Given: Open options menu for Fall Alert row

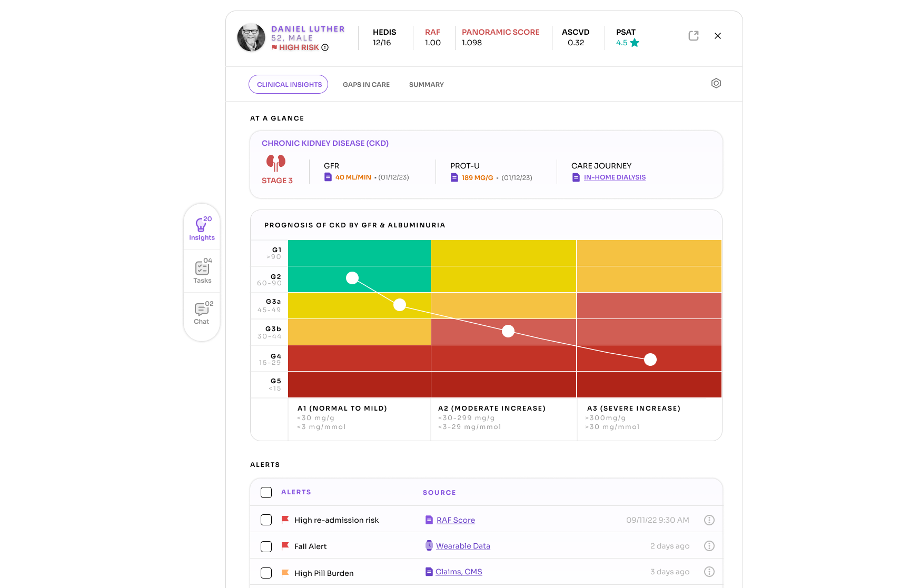Looking at the screenshot, I should click(x=709, y=546).
